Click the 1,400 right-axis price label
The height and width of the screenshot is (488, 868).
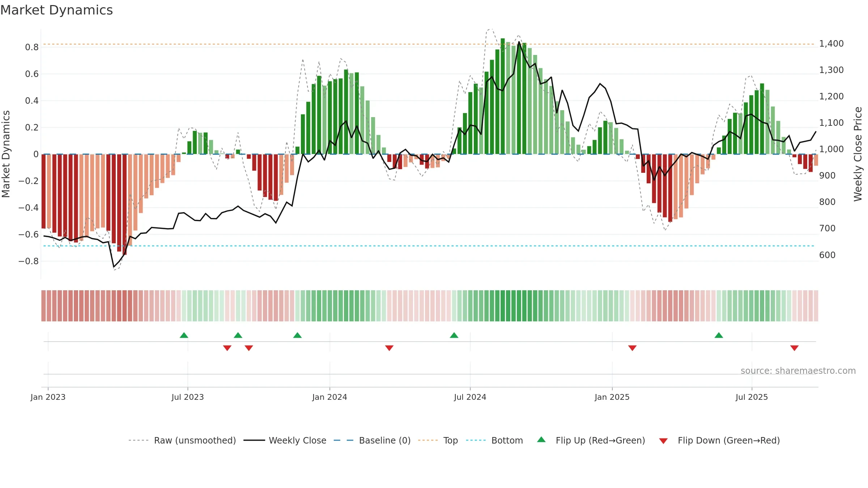831,43
